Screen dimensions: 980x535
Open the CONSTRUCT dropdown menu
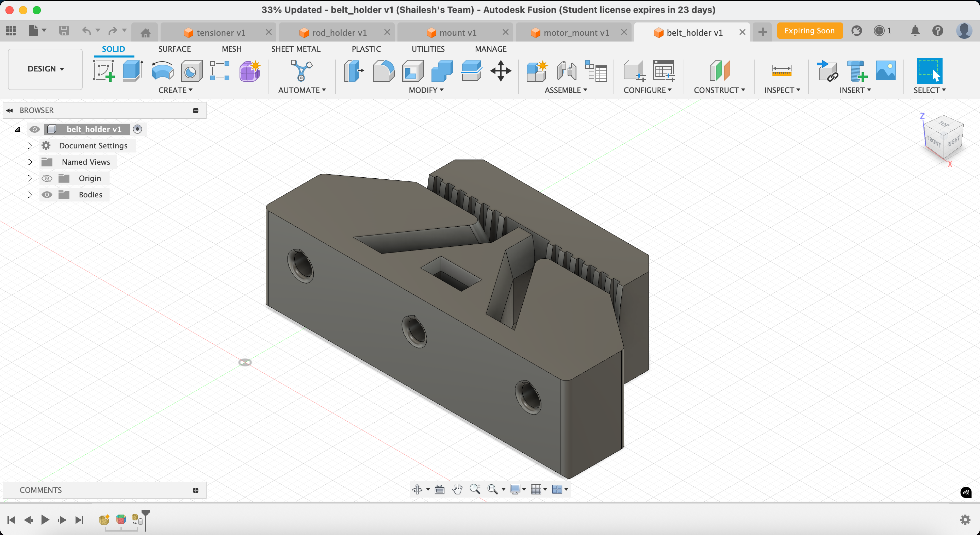(719, 90)
